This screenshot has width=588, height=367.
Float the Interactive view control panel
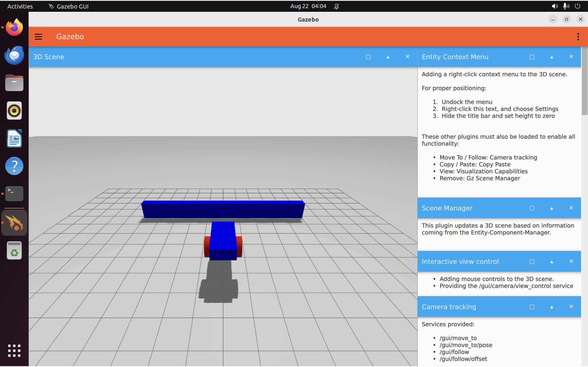click(x=532, y=262)
